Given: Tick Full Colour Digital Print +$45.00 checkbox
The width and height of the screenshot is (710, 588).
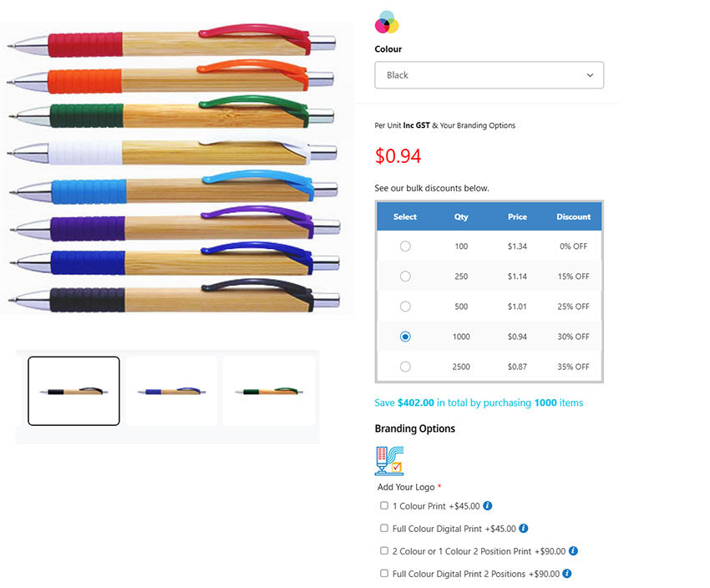Looking at the screenshot, I should pyautogui.click(x=384, y=529).
